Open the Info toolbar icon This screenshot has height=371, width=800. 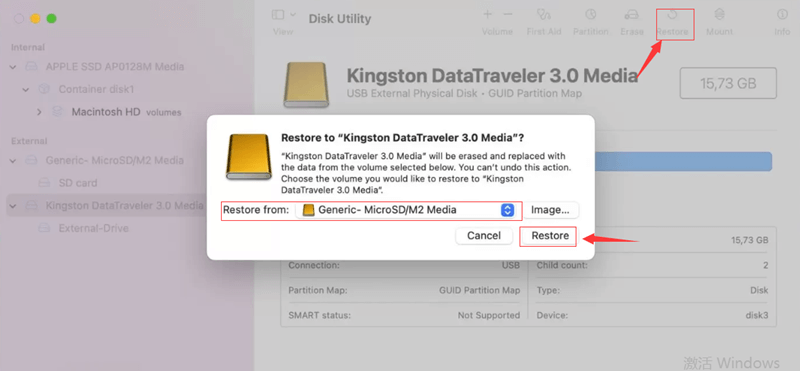tap(782, 14)
